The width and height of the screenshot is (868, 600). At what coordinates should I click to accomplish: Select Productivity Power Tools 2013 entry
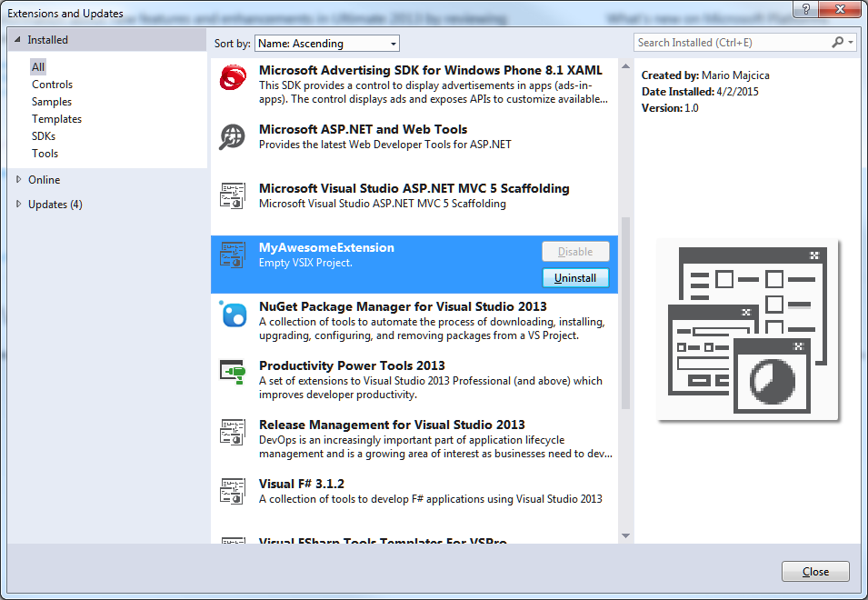click(414, 380)
